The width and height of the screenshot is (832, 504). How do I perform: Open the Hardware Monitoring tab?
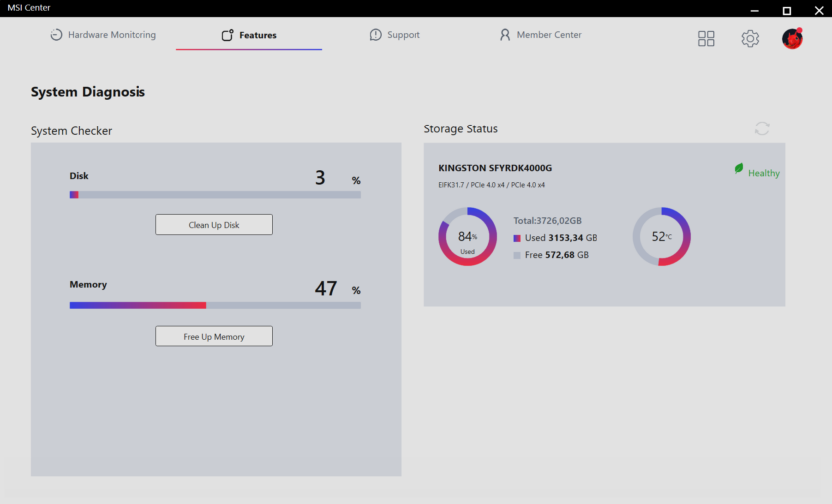103,35
